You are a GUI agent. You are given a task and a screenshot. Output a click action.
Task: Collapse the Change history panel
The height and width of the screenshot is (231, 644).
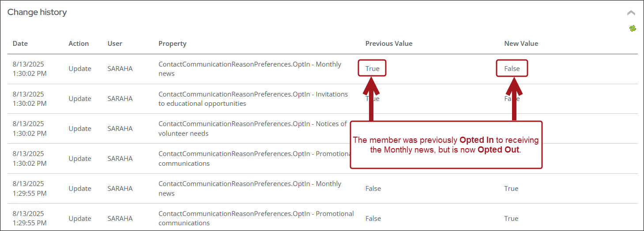(x=631, y=13)
